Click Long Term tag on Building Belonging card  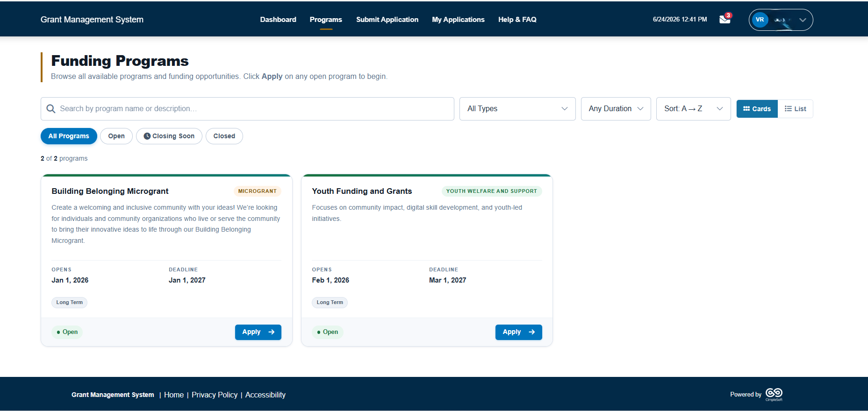click(69, 302)
